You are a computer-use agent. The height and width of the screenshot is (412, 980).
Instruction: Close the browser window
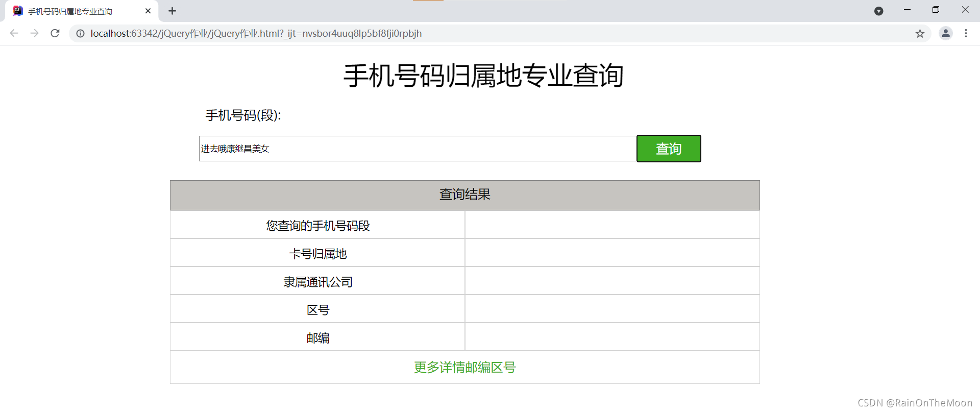click(965, 10)
